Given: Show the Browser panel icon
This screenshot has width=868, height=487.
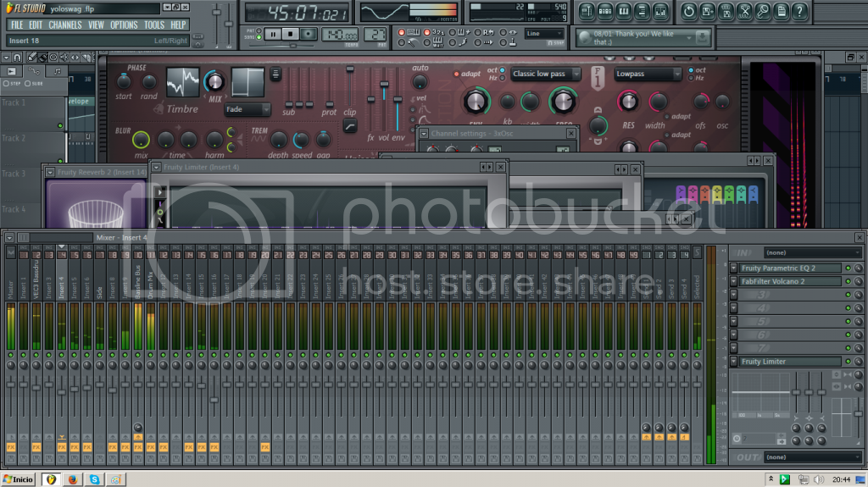Looking at the screenshot, I should (x=643, y=11).
